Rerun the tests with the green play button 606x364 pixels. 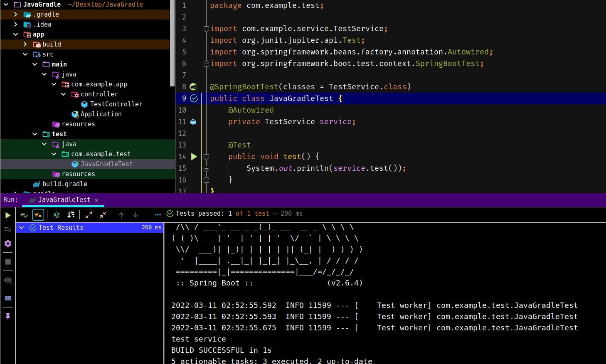[x=8, y=215]
